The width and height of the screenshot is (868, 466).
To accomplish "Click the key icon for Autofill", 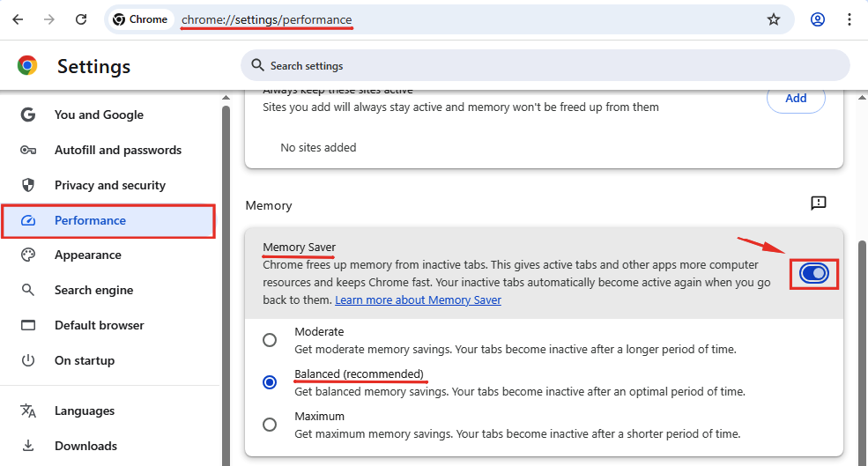I will point(27,150).
